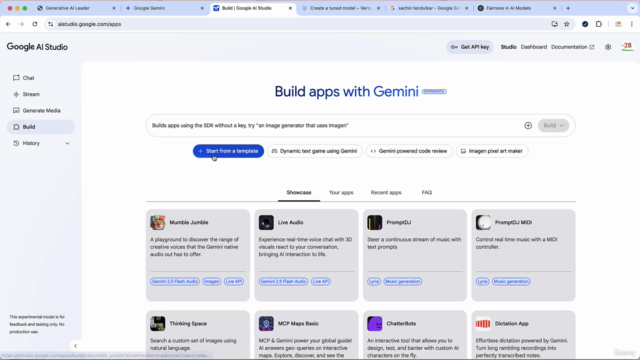
Task: Open the Thinking Space app icon
Action: coord(158,323)
